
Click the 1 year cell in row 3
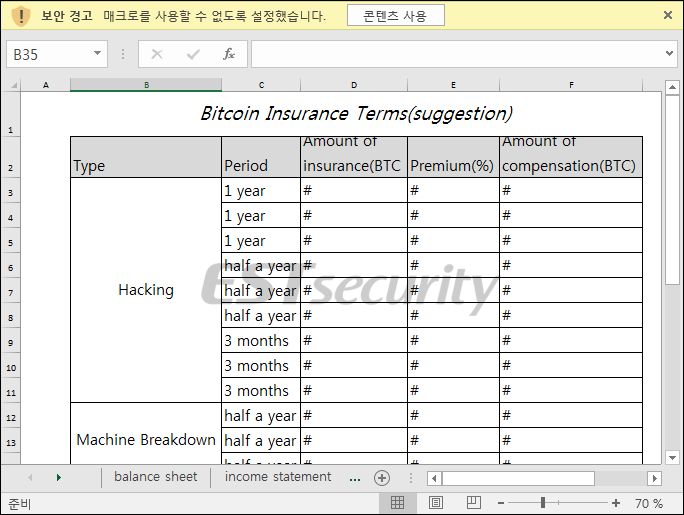coord(261,190)
